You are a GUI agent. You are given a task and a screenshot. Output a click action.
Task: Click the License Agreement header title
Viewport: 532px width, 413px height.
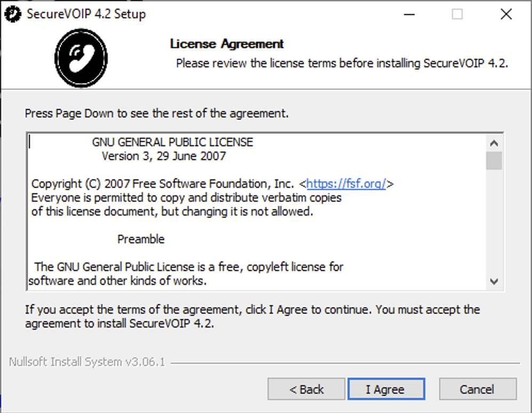(x=227, y=44)
